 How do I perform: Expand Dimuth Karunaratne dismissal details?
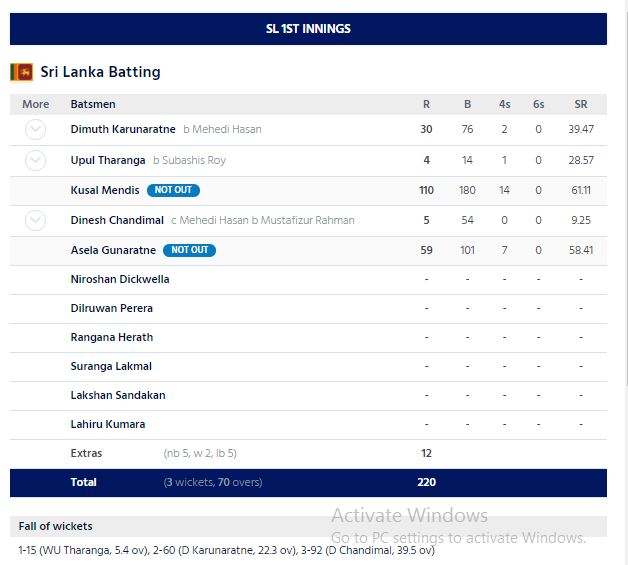point(35,129)
